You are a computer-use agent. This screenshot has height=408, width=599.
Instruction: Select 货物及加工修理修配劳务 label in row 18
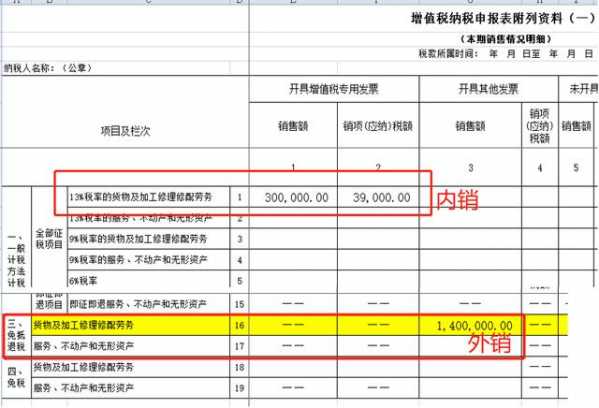click(x=130, y=367)
